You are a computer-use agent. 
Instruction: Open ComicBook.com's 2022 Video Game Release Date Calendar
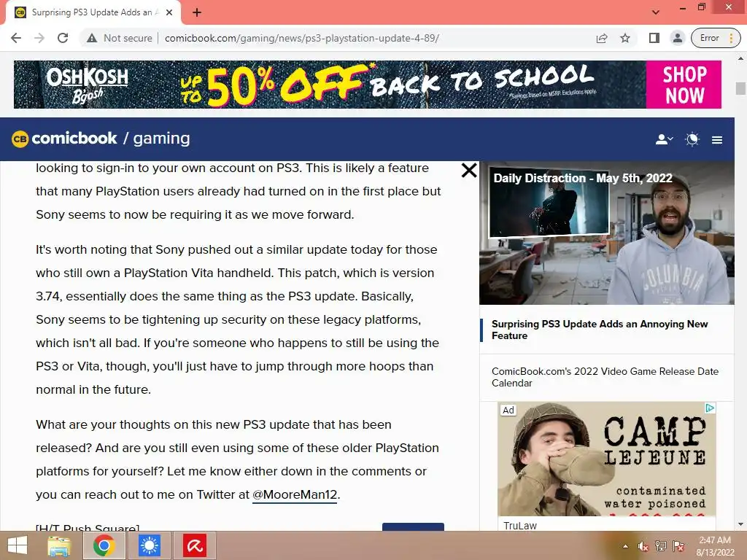[x=605, y=377]
